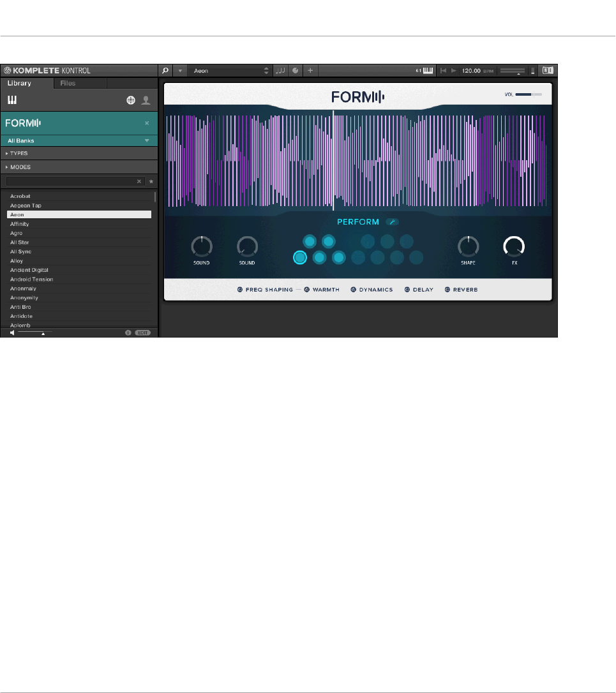The image size is (616, 693).
Task: Click the plus icon in the header
Action: pyautogui.click(x=310, y=71)
